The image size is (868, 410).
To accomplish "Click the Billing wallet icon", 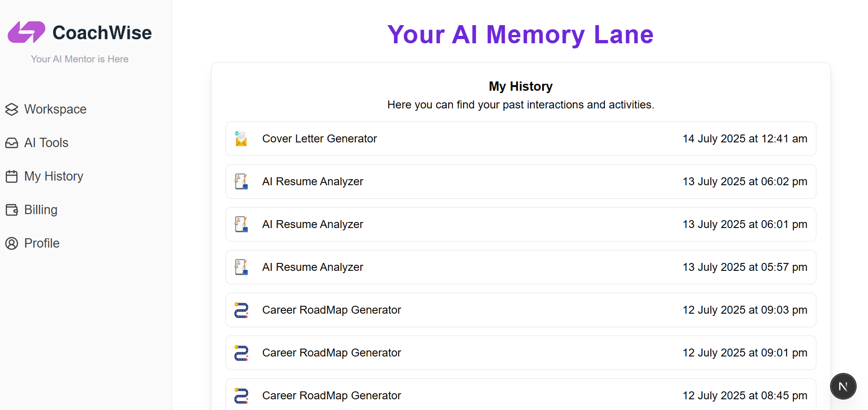I will pyautogui.click(x=12, y=210).
